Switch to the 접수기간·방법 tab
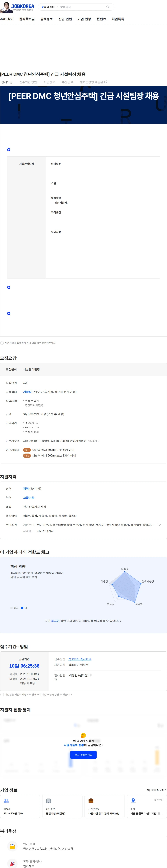This screenshot has width=167, height=868. pos(28,82)
